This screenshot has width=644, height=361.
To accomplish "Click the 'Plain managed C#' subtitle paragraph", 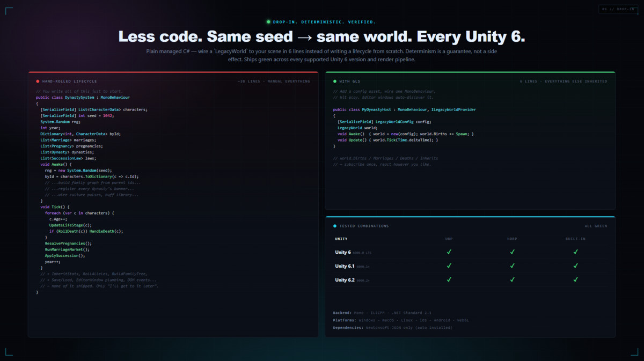I will [x=321, y=55].
